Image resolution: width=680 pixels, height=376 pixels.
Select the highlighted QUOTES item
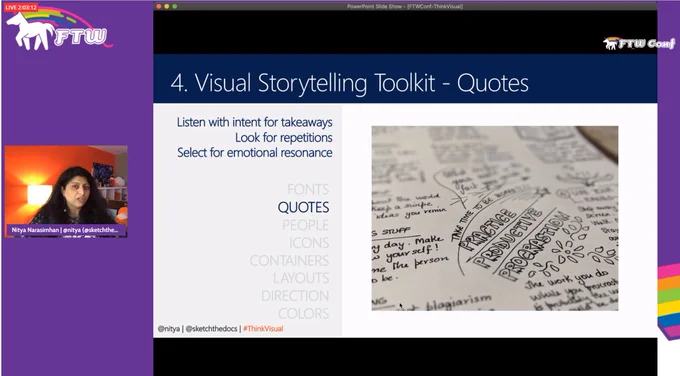[x=303, y=207]
